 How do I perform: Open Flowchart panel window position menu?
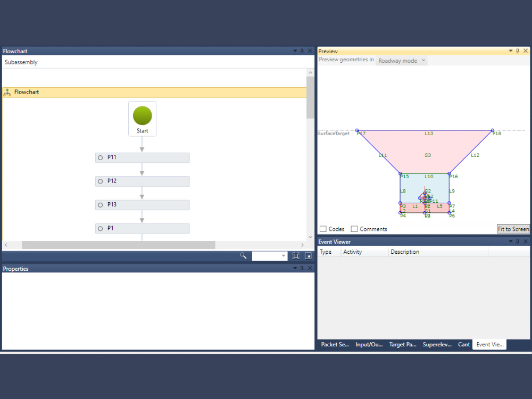pos(295,51)
